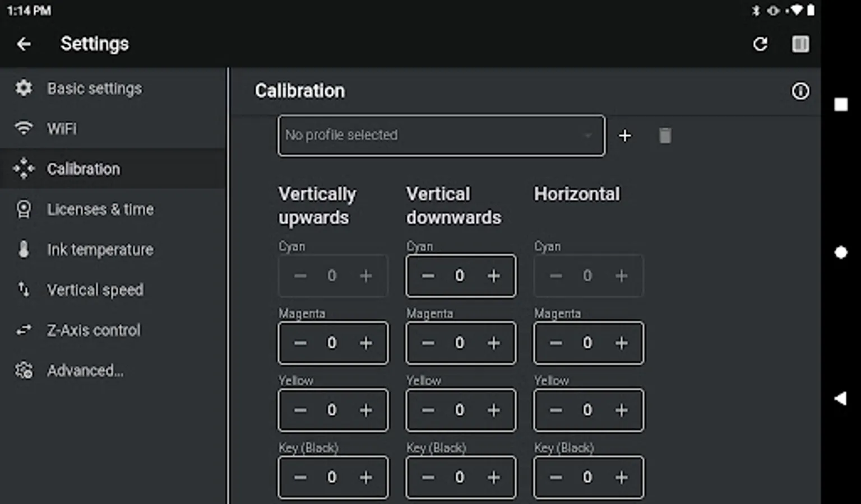Tap the Android back navigation triangle
The height and width of the screenshot is (504, 861).
coord(841,398)
